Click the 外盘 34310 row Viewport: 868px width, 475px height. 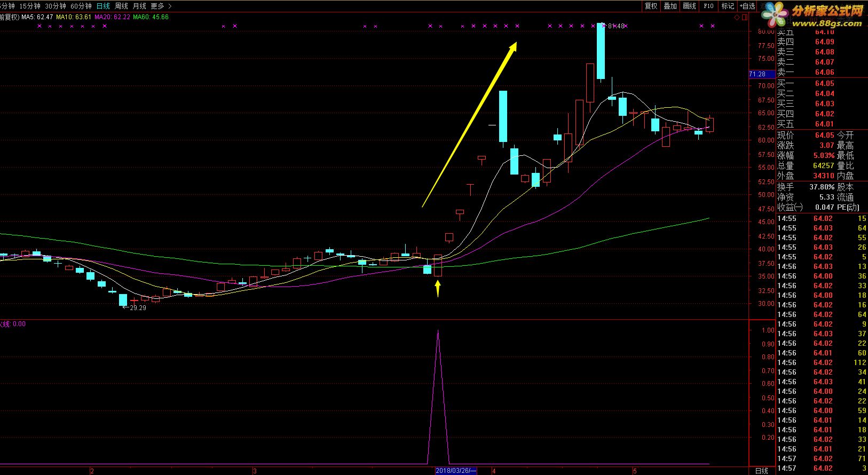806,176
